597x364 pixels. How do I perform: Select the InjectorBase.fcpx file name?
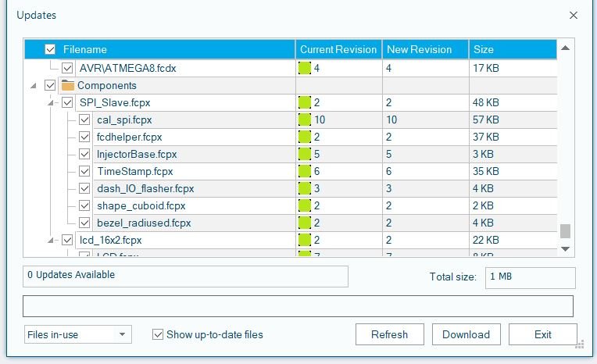pyautogui.click(x=137, y=154)
